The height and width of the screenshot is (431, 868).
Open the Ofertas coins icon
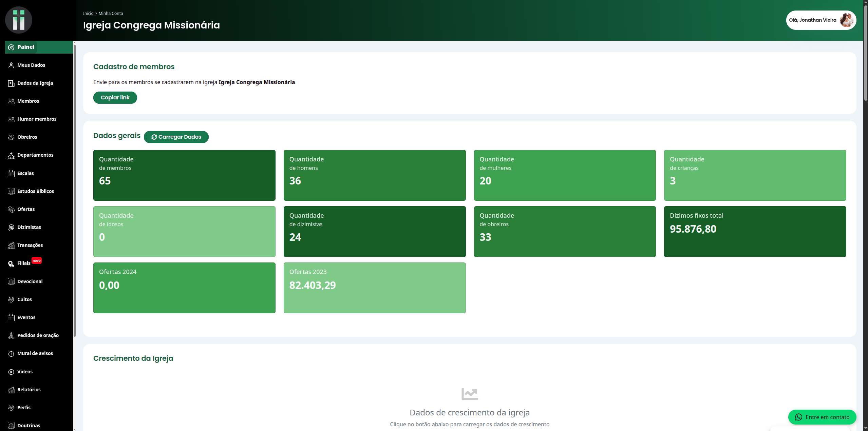[11, 209]
